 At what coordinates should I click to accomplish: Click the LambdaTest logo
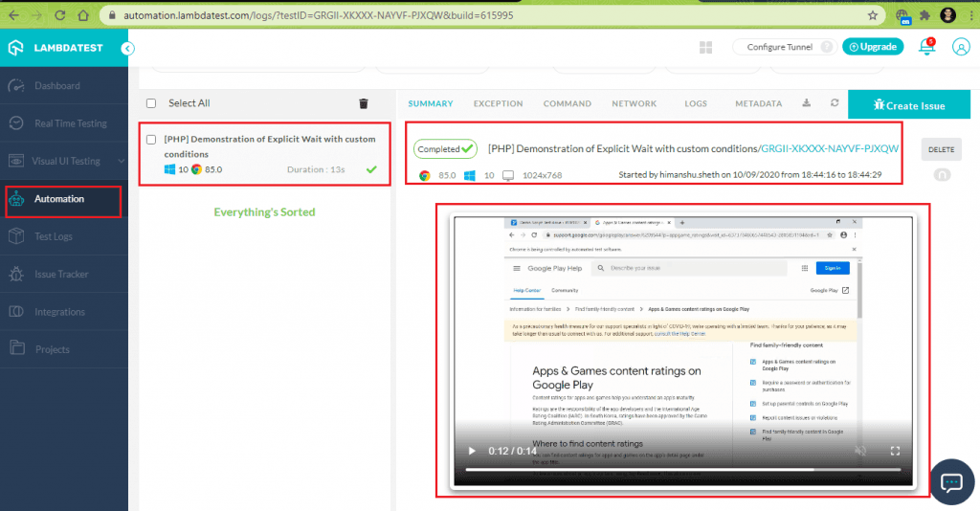pyautogui.click(x=55, y=48)
